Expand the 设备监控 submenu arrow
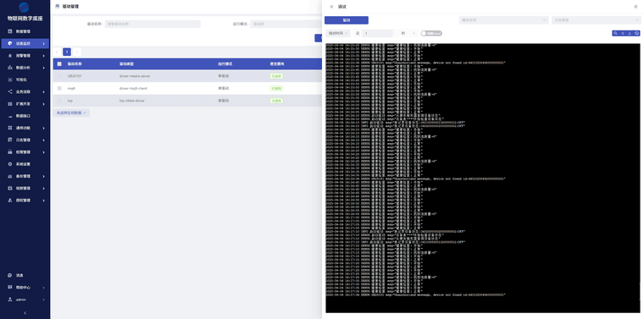 pyautogui.click(x=43, y=43)
